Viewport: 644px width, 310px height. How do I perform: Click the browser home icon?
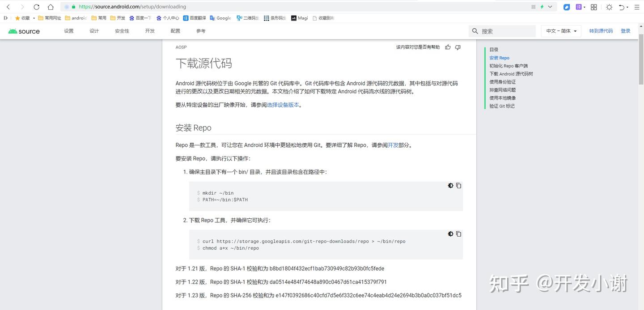point(51,7)
